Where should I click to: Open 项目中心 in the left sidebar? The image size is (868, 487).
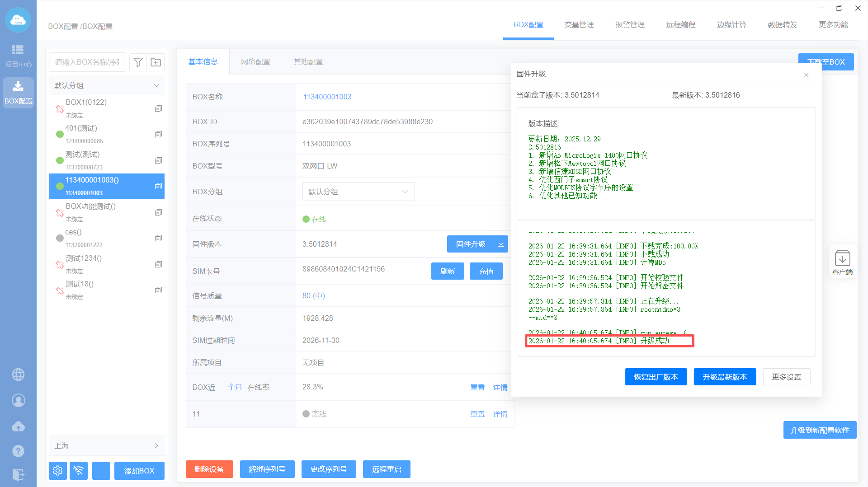click(18, 56)
